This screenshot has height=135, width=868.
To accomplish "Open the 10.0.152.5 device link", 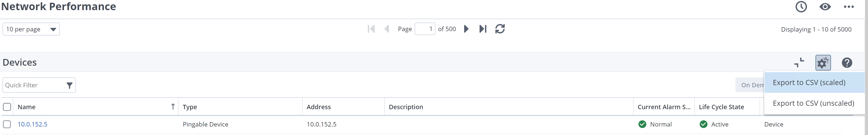I will (32, 124).
